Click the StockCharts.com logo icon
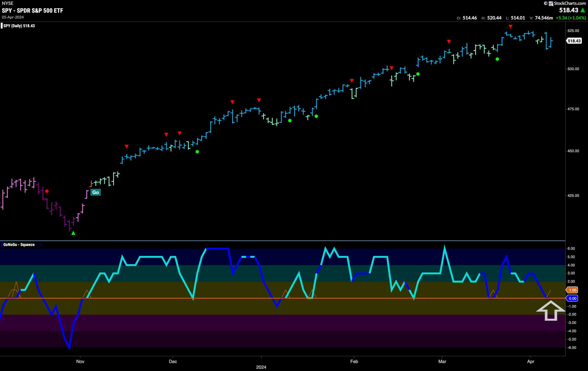 [x=551, y=3]
